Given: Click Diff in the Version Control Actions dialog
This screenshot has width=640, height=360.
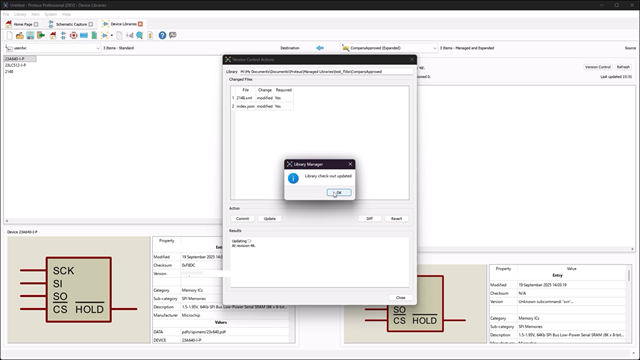Looking at the screenshot, I should click(369, 218).
